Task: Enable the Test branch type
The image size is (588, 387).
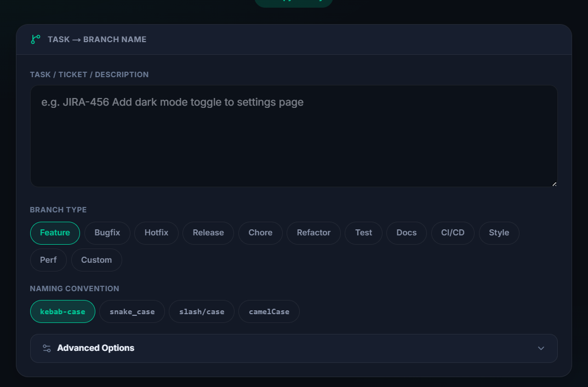Action: tap(363, 233)
